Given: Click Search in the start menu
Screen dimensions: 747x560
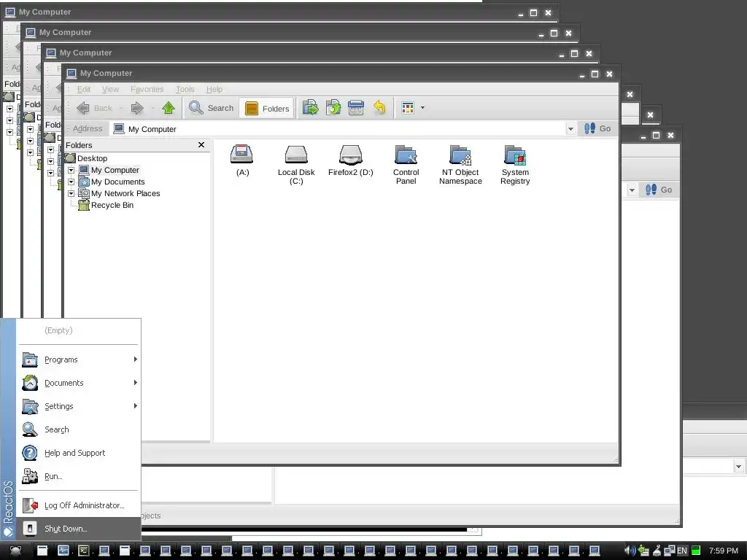Looking at the screenshot, I should click(x=79, y=429).
